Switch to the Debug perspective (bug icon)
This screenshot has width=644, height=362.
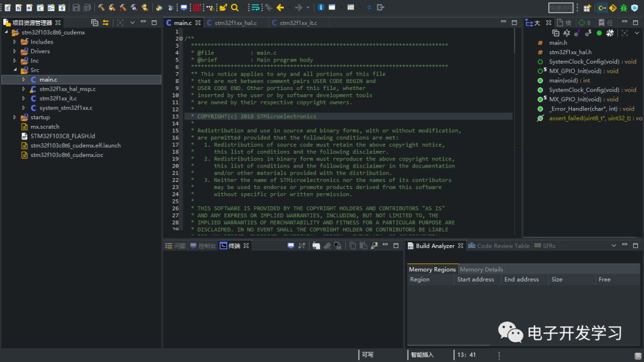click(624, 8)
